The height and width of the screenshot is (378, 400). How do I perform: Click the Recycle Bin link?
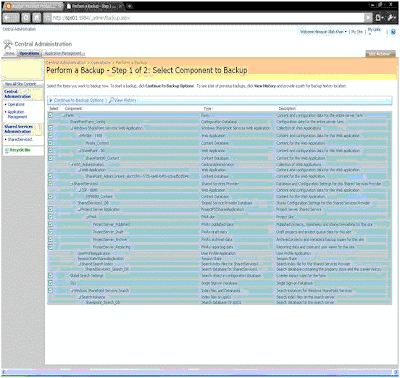click(x=20, y=150)
